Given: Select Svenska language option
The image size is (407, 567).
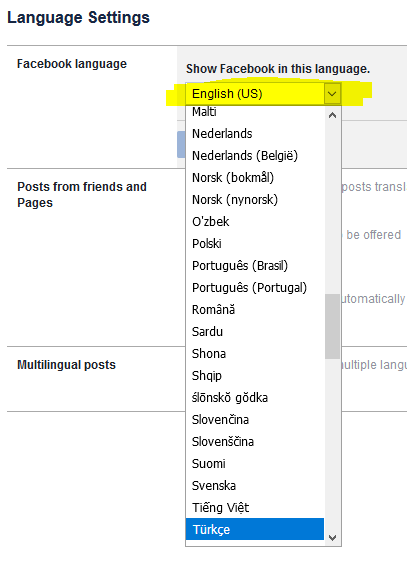Looking at the screenshot, I should [x=255, y=486].
